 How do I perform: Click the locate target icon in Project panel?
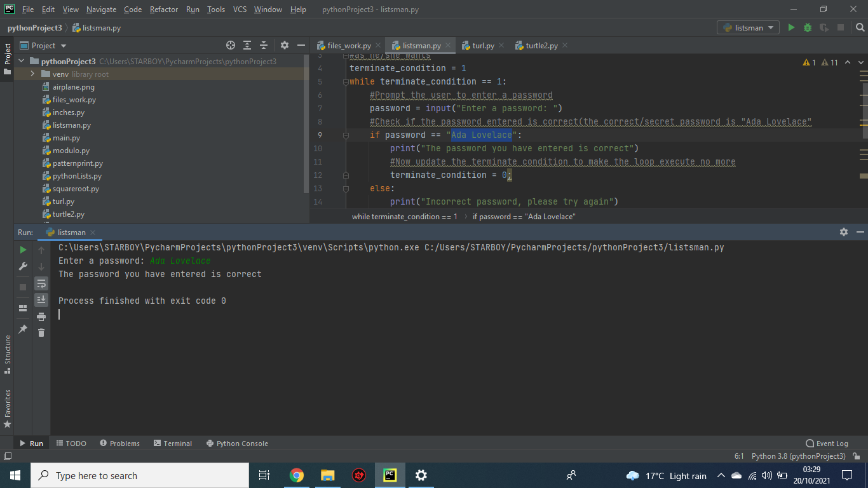coord(231,46)
